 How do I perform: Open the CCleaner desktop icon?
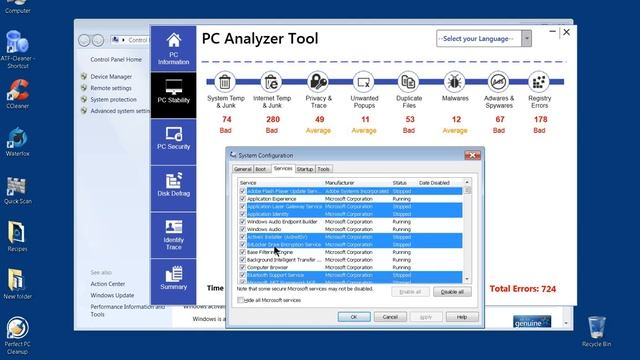17,94
